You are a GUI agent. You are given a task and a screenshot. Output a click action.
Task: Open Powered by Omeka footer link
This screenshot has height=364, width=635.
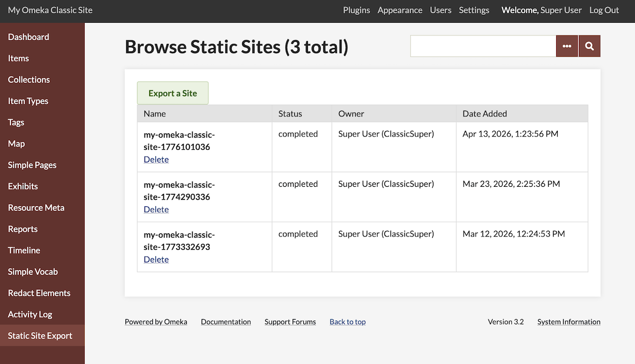coord(156,322)
